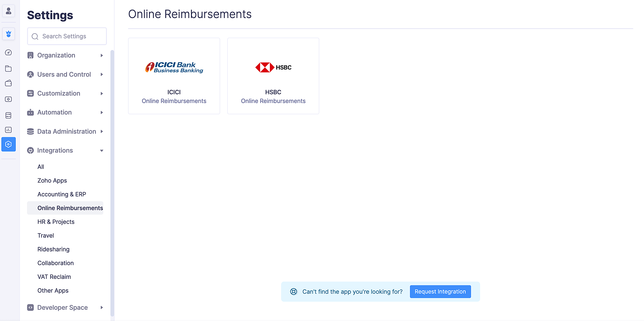The height and width of the screenshot is (321, 644).
Task: Open the dashboard gauge icon
Action: [9, 52]
